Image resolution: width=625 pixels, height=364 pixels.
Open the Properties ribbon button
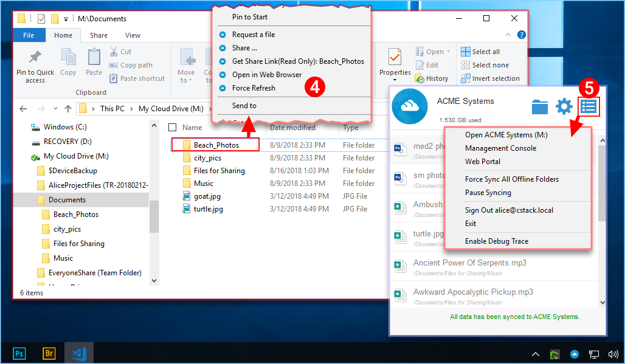tap(395, 64)
